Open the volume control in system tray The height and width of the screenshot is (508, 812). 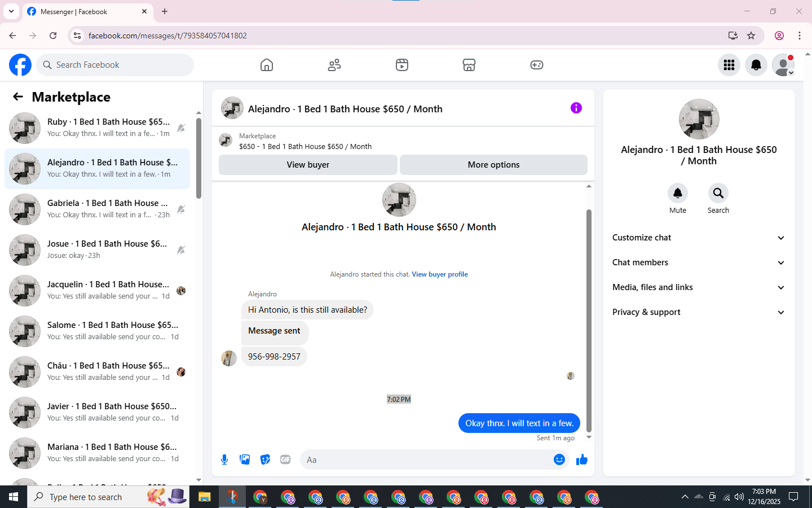coord(739,497)
